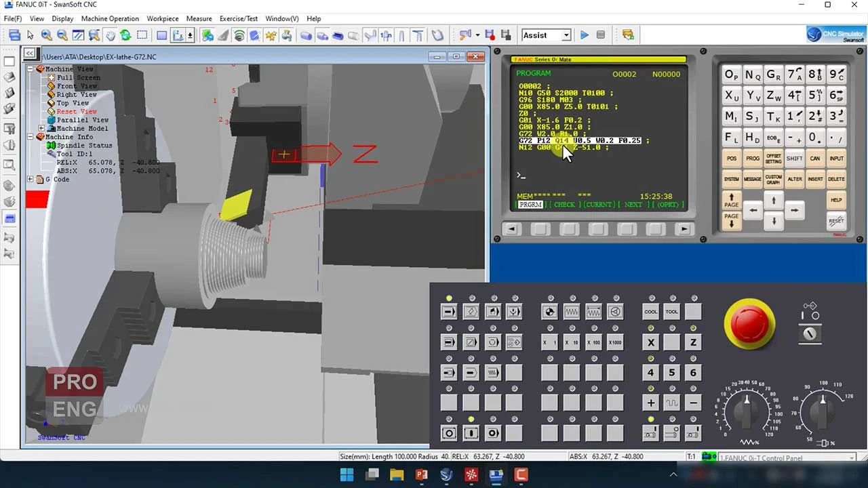The image size is (868, 488).
Task: Click the PAGE down key on keypad
Action: tap(731, 220)
